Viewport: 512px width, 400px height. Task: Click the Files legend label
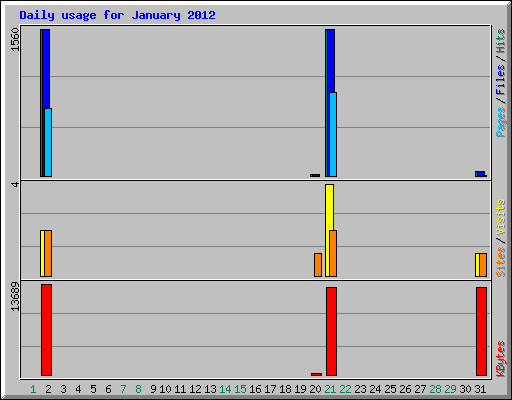point(500,80)
